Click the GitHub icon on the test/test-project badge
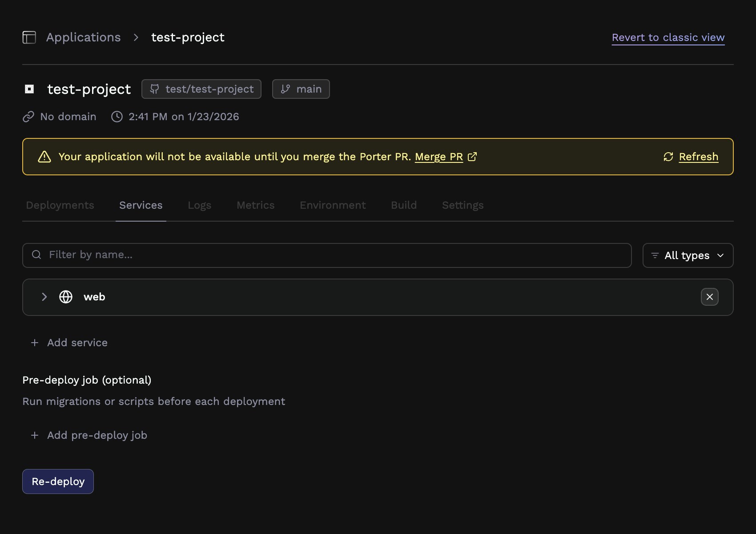This screenshot has height=534, width=756. 154,89
